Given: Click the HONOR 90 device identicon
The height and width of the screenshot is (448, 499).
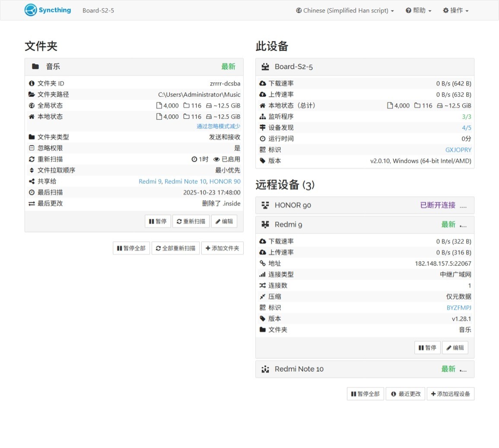Looking at the screenshot, I should point(265,205).
